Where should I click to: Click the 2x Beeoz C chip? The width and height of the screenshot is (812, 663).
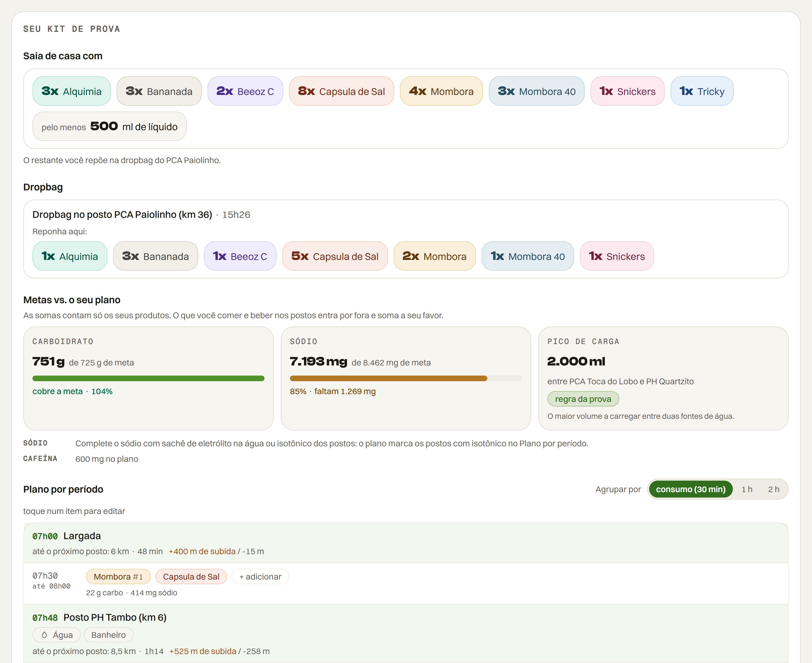245,91
